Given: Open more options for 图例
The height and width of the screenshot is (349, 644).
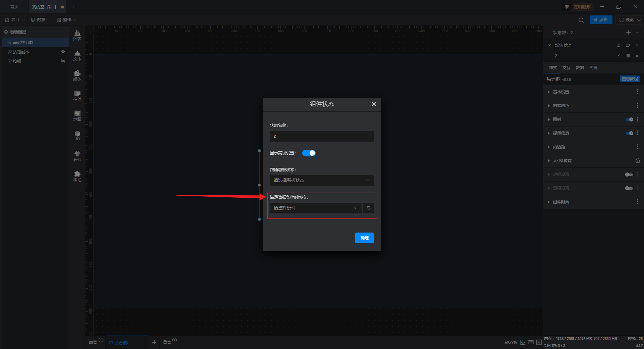Looking at the screenshot, I should pyautogui.click(x=637, y=119).
